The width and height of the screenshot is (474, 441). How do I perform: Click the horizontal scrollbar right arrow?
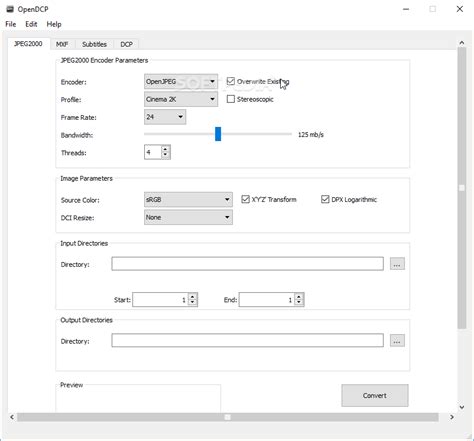click(452, 417)
